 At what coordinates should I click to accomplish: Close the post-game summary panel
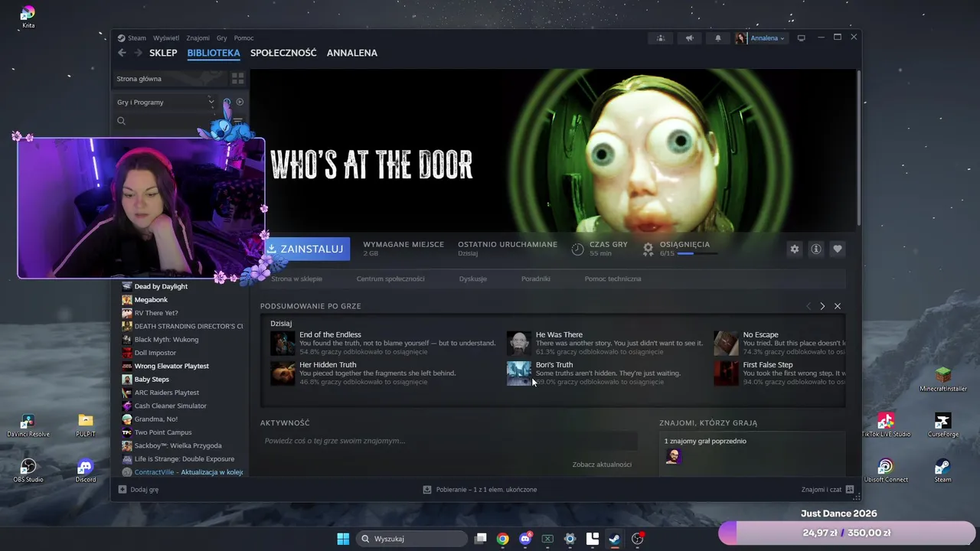coord(838,306)
